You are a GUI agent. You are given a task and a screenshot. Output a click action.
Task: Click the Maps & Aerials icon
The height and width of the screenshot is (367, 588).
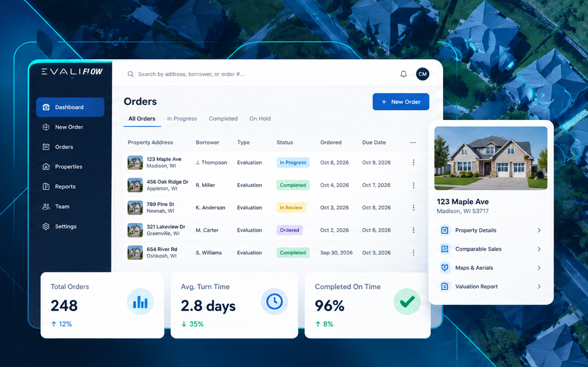point(445,268)
